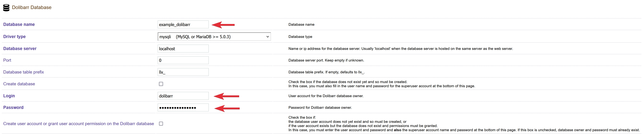Focus the Login field containing dolibarr
This screenshot has height=139, width=644.
click(x=183, y=96)
